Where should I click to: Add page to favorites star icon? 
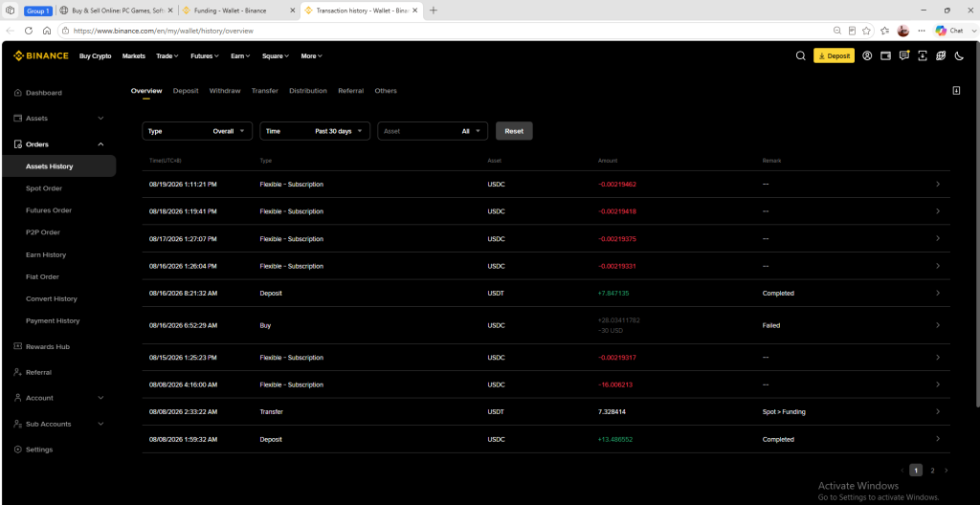(866, 30)
